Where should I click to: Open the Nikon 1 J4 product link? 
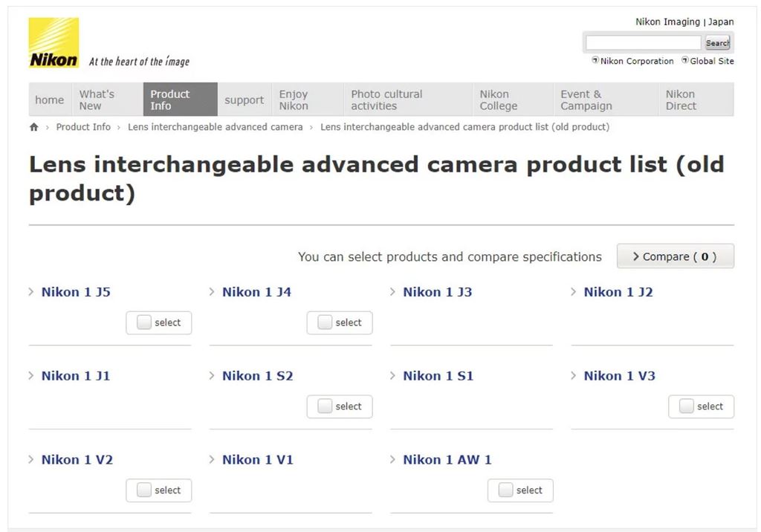[x=256, y=292]
